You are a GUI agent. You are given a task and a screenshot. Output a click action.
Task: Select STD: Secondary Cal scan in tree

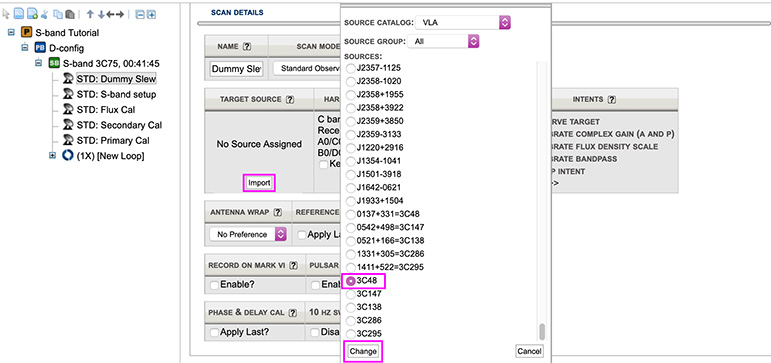coord(119,125)
